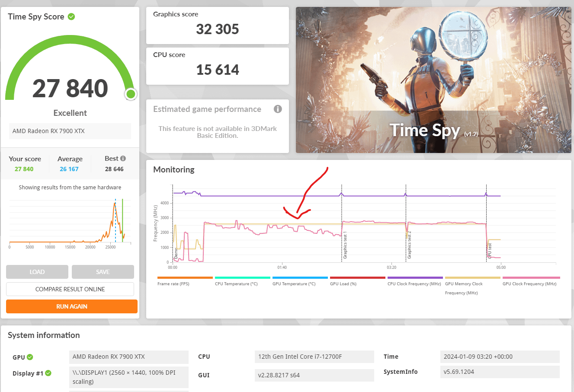Click the System information heading
Screen dimensions: 574x392
pyautogui.click(x=44, y=335)
